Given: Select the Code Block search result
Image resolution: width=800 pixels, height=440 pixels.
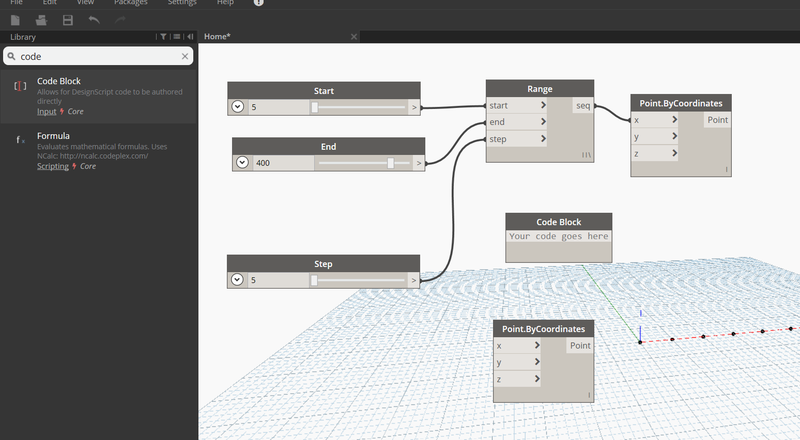Looking at the screenshot, I should pyautogui.click(x=98, y=96).
